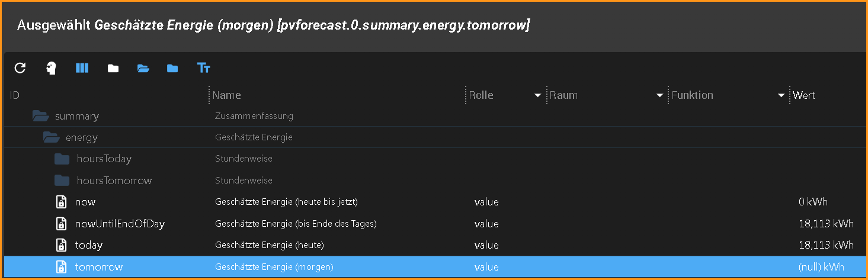Open the Rolle filter dropdown
The height and width of the screenshot is (280, 868).
point(537,95)
